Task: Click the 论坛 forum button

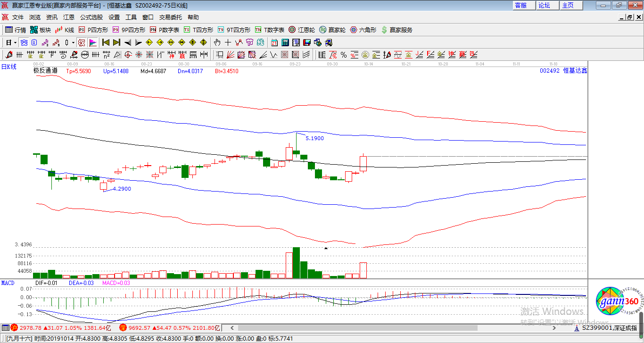Action: 548,5
